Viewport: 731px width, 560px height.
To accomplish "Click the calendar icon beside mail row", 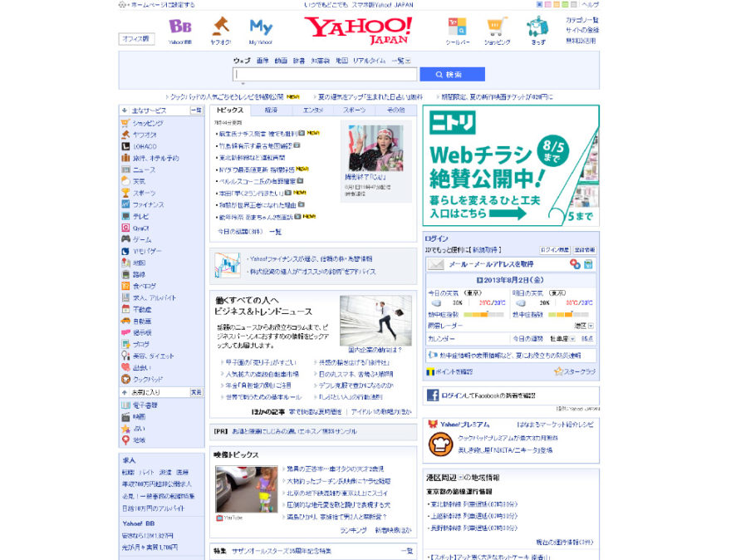I will [588, 264].
